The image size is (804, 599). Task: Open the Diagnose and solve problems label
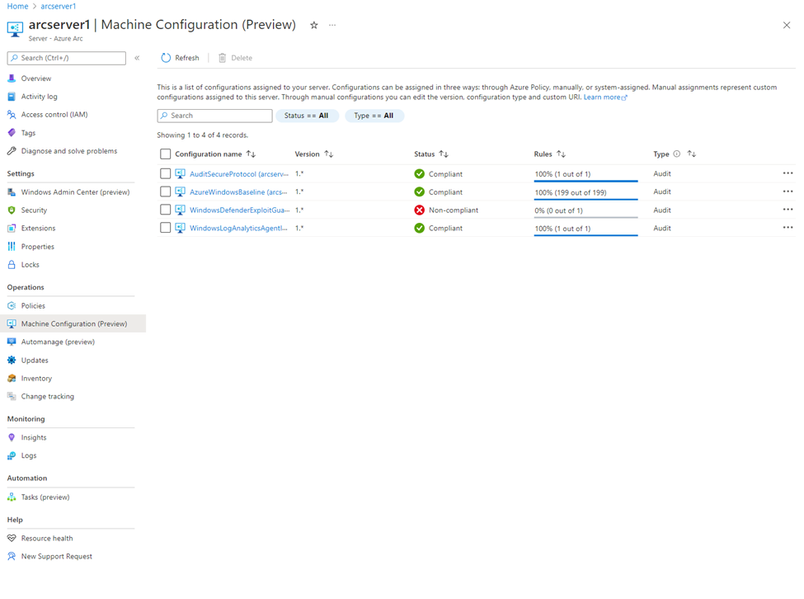click(x=69, y=151)
